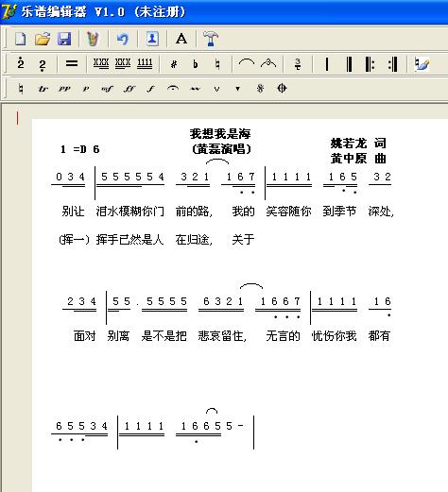Click the lyric 无言的

point(283,336)
